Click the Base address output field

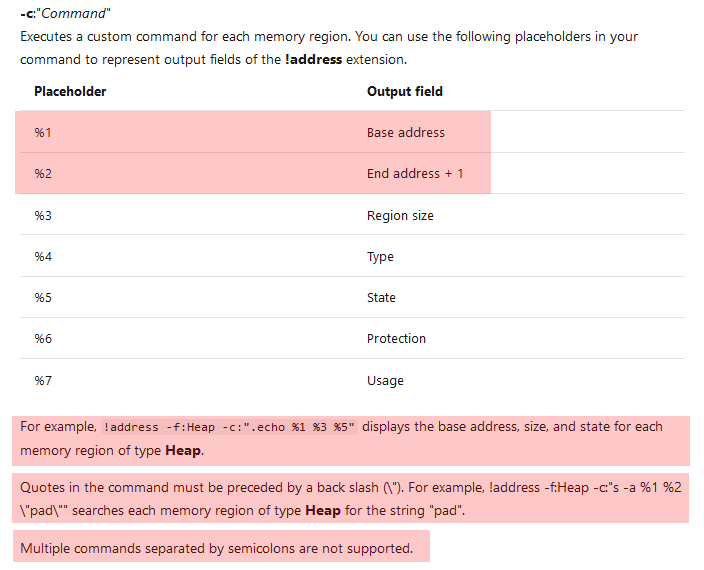[x=406, y=133]
